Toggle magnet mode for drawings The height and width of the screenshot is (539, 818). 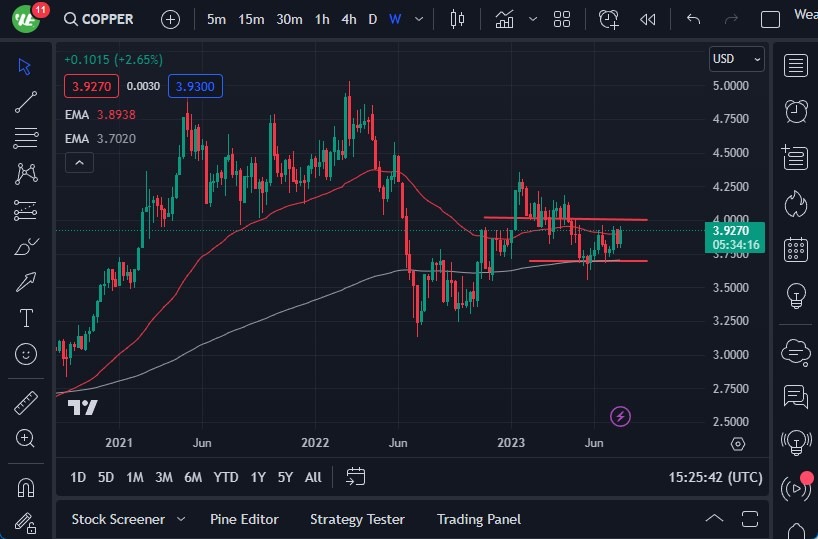pyautogui.click(x=26, y=488)
